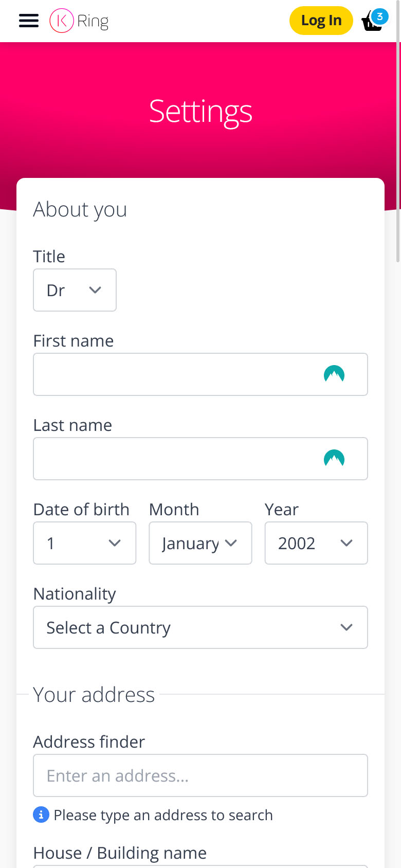The height and width of the screenshot is (868, 401).
Task: Click autofill icon in Last name field
Action: 334,459
